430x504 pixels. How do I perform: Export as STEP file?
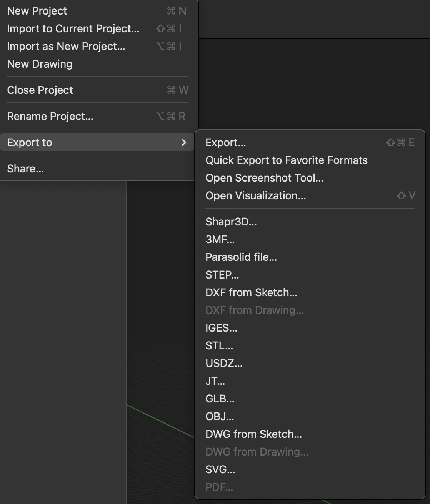pyautogui.click(x=310, y=275)
